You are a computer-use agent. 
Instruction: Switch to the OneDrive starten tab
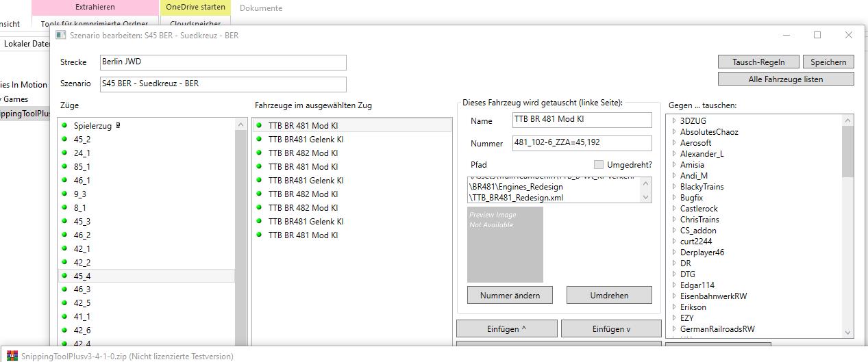[195, 8]
